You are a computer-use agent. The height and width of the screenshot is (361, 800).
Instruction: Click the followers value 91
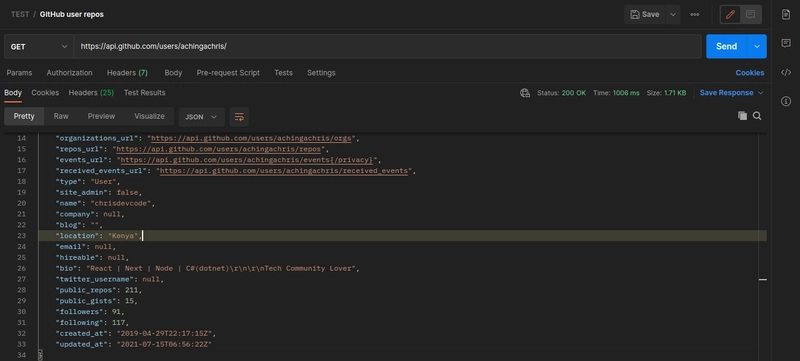[x=116, y=312]
